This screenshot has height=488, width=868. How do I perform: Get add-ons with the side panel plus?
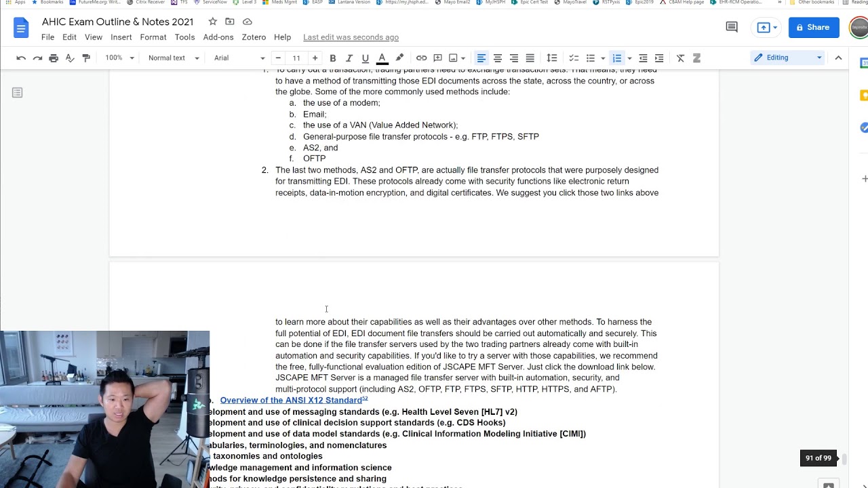(865, 179)
